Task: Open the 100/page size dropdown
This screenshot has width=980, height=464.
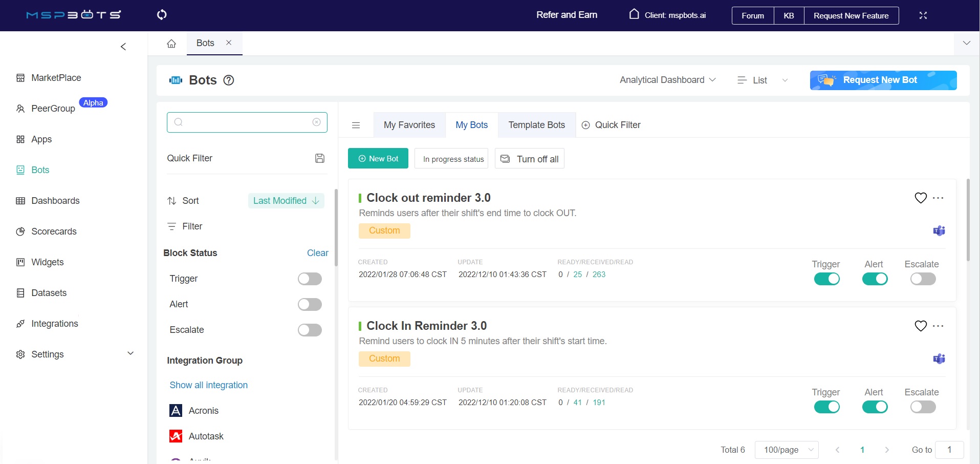Action: (787, 450)
